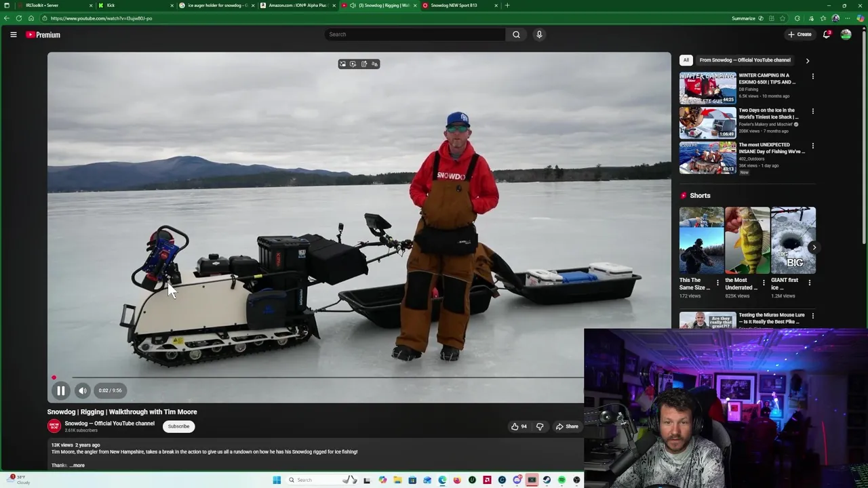The image size is (868, 488).
Task: Open the YouTube hamburger guide menu
Action: coord(14,35)
